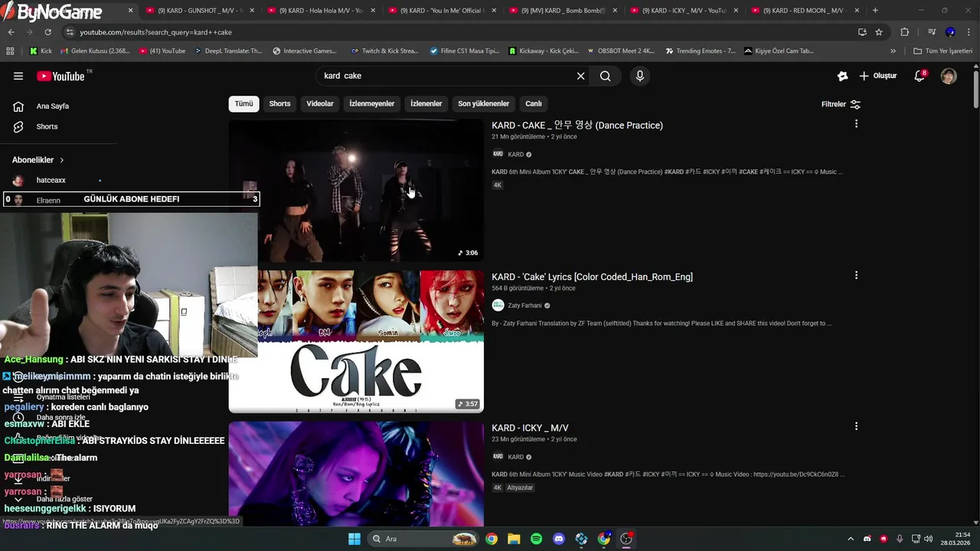Show hidden system tray icons chevron

[x=850, y=539]
